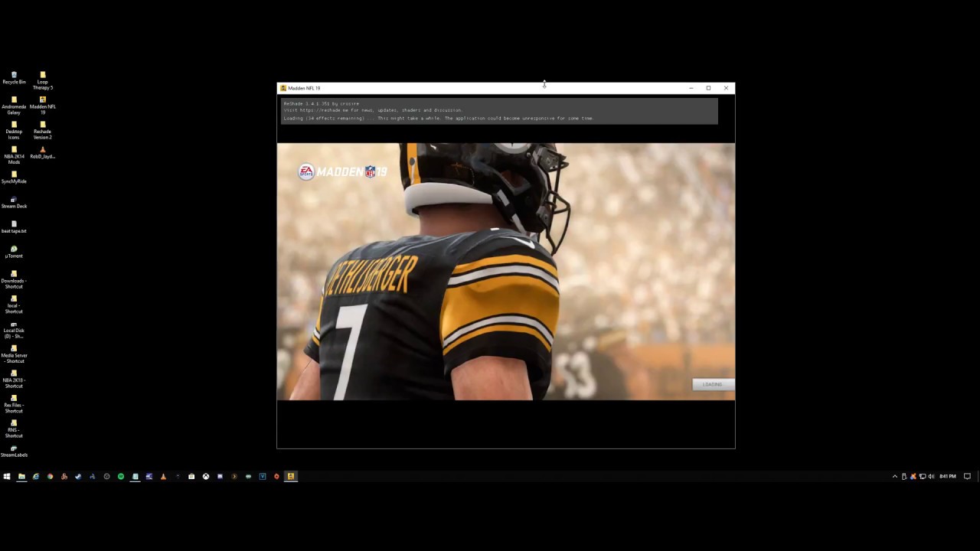The image size is (980, 551).
Task: Launch the µTorrent desktop shortcut
Action: [x=14, y=252]
